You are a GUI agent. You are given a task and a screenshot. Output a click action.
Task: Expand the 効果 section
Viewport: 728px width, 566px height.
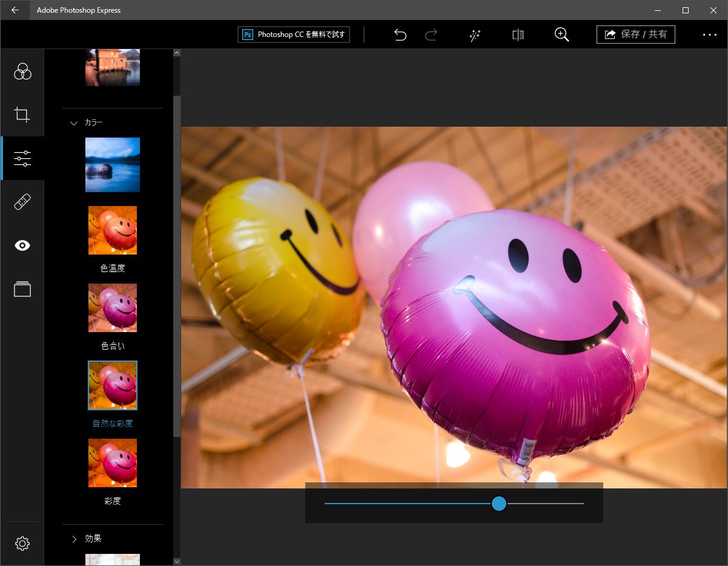[74, 539]
